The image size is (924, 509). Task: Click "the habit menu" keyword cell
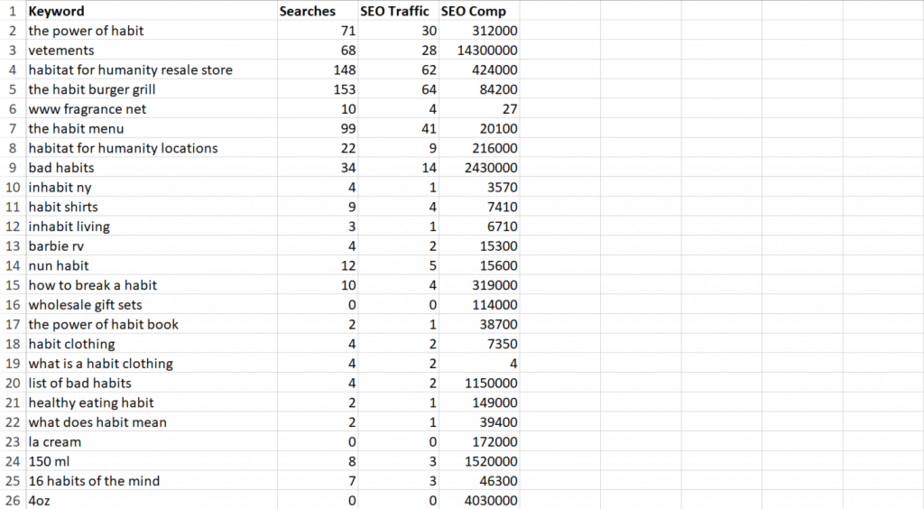click(152, 128)
